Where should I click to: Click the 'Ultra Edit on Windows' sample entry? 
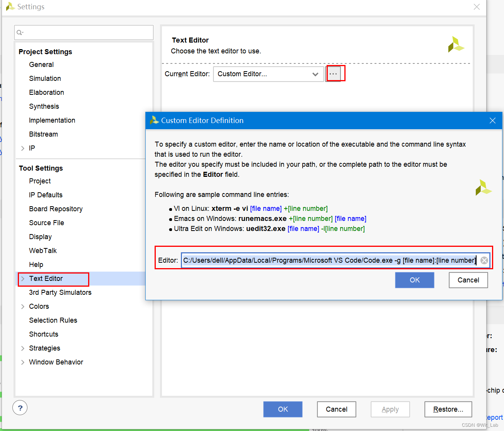pos(269,229)
